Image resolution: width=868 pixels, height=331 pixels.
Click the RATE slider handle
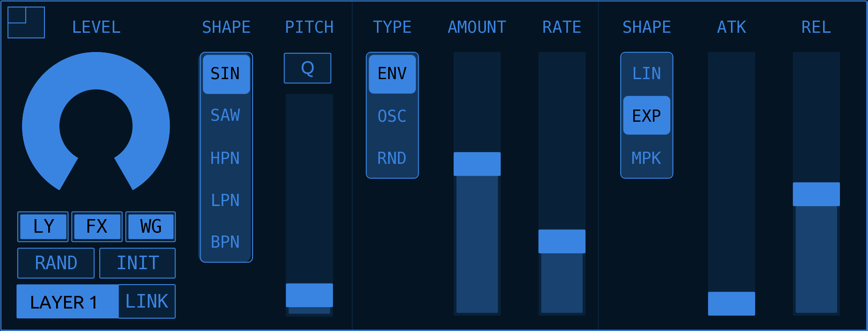pyautogui.click(x=562, y=241)
